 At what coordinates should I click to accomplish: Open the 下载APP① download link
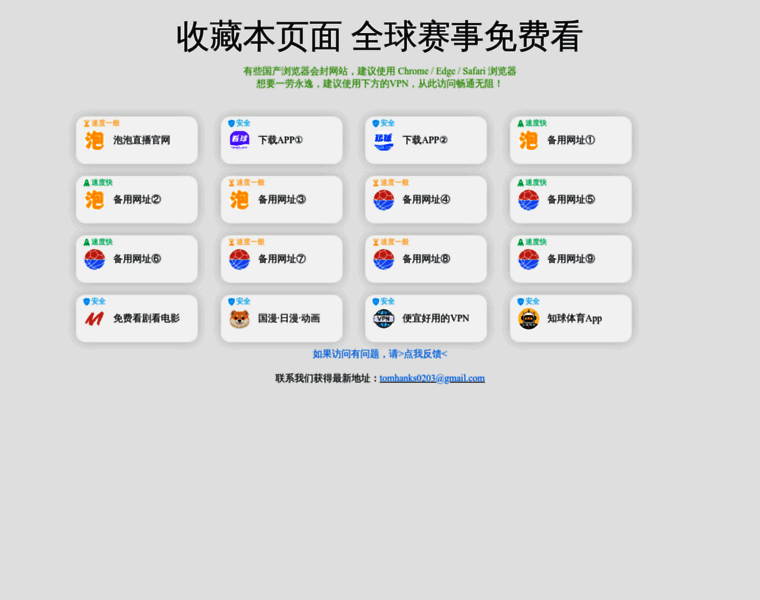[x=280, y=140]
